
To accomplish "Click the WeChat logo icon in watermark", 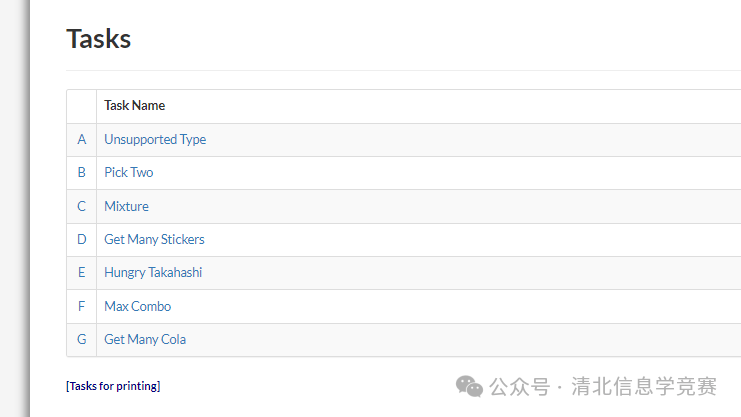I will (x=469, y=386).
